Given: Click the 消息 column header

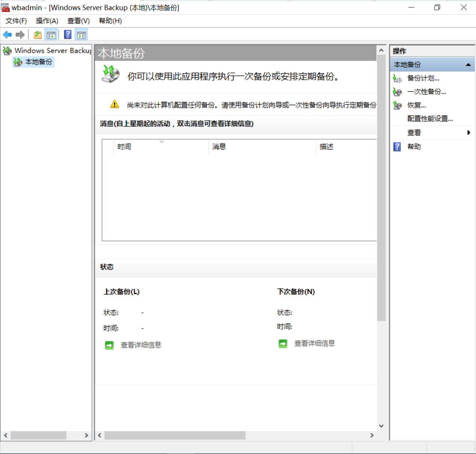Looking at the screenshot, I should [x=263, y=146].
